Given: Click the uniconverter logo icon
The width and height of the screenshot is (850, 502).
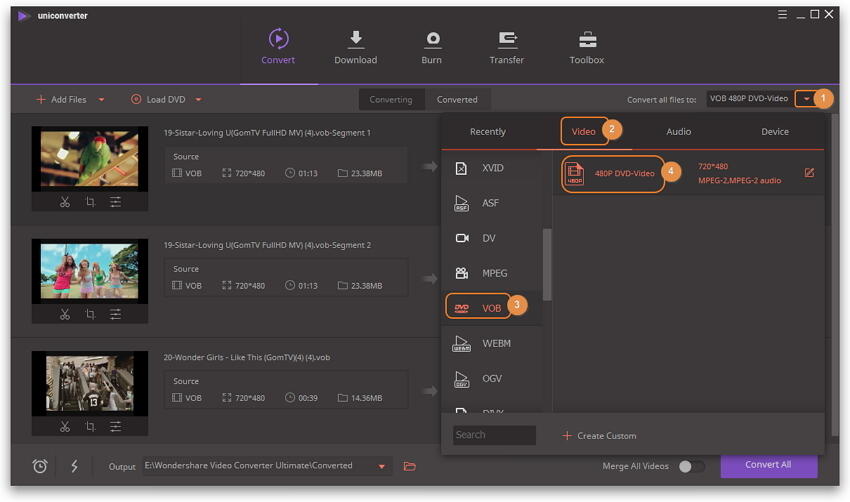Looking at the screenshot, I should coord(23,16).
